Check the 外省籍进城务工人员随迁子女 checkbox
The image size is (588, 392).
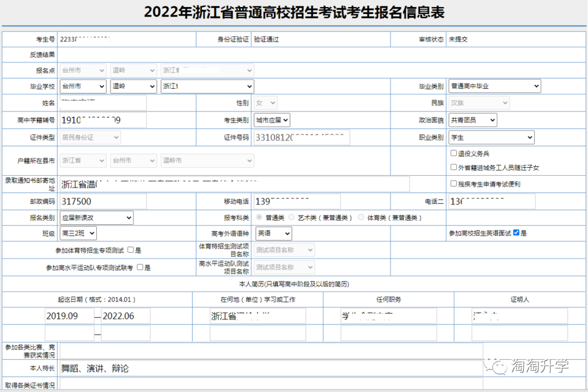(452, 166)
